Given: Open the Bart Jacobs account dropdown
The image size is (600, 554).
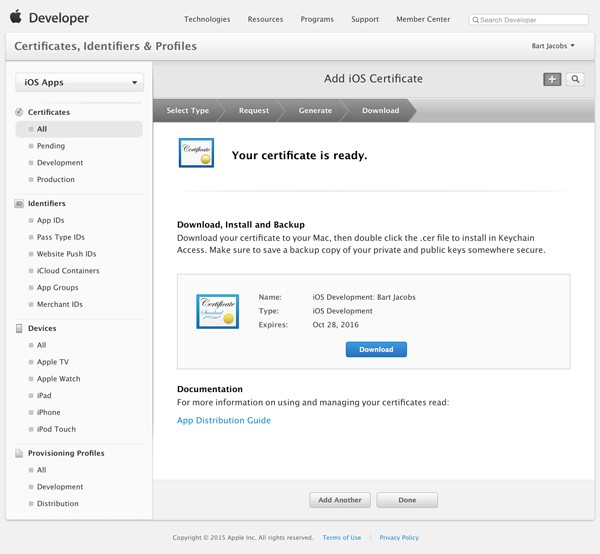Looking at the screenshot, I should [x=553, y=46].
